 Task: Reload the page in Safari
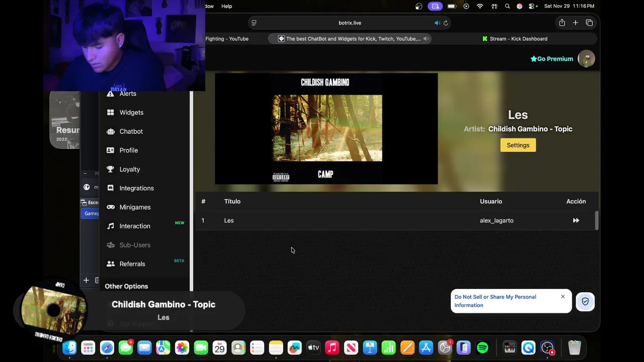click(x=446, y=23)
